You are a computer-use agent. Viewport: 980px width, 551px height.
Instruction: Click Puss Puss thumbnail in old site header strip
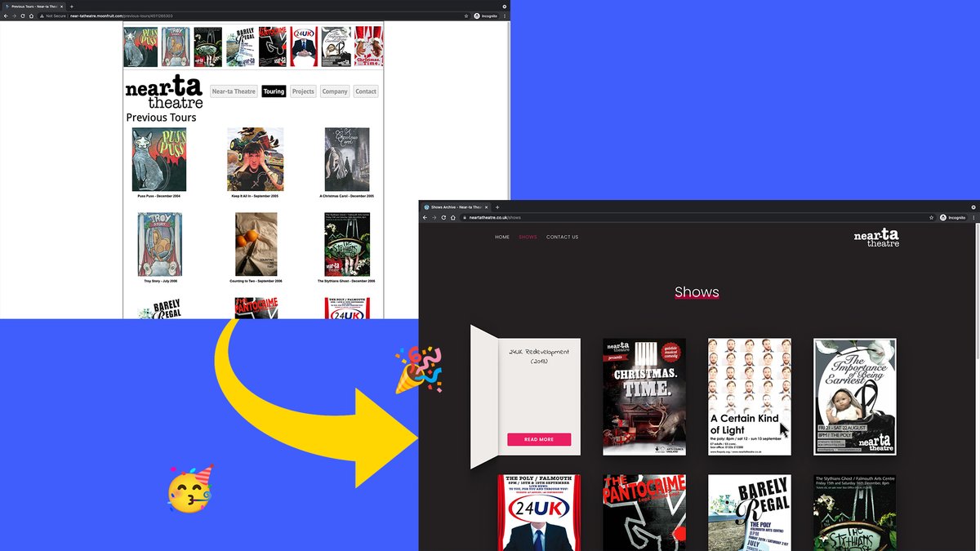[x=140, y=47]
